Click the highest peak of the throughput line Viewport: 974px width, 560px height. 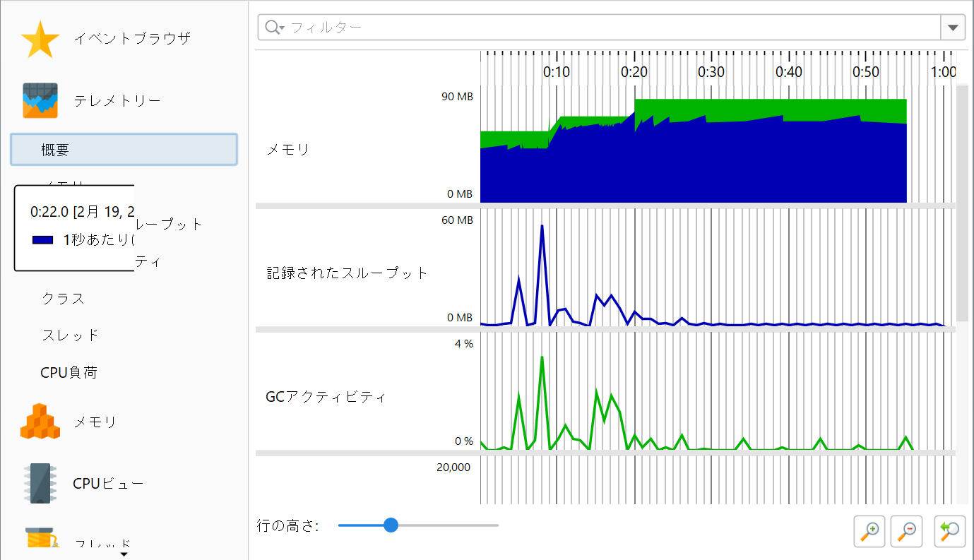542,227
